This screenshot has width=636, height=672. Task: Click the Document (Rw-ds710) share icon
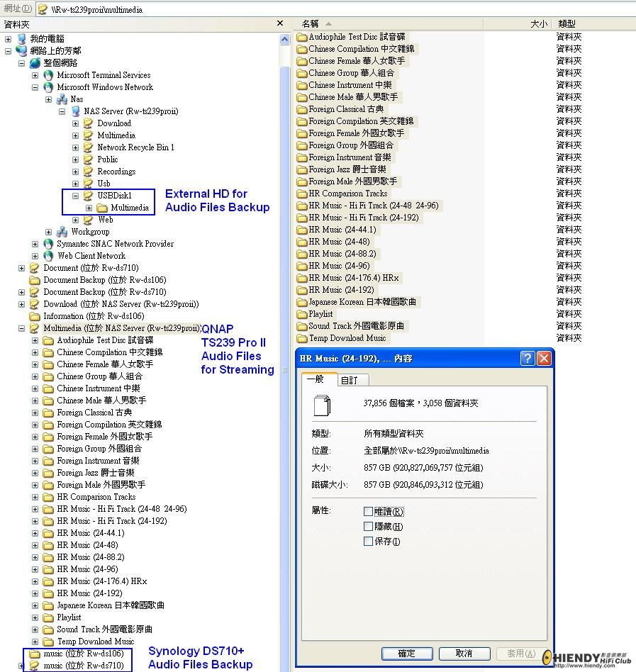[x=35, y=268]
